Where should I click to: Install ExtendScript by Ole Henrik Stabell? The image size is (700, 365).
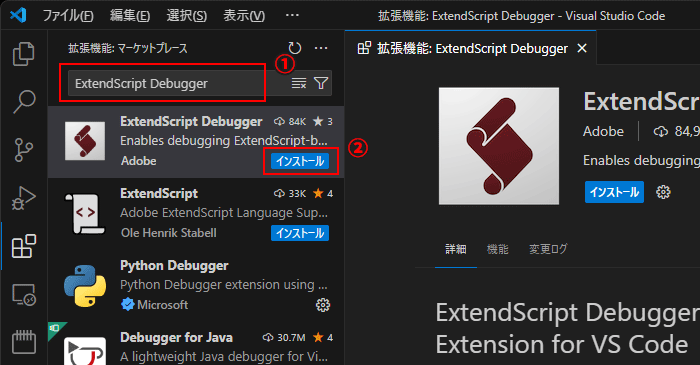point(300,233)
